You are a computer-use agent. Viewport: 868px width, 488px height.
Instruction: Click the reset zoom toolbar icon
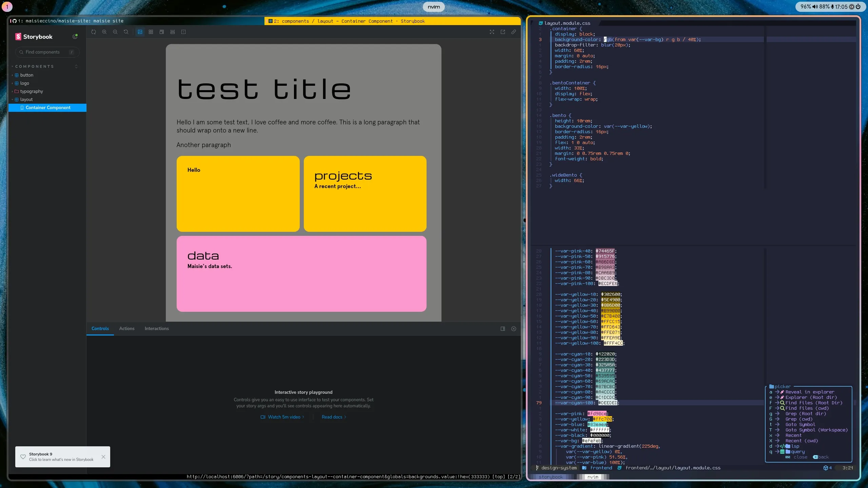[x=126, y=32]
